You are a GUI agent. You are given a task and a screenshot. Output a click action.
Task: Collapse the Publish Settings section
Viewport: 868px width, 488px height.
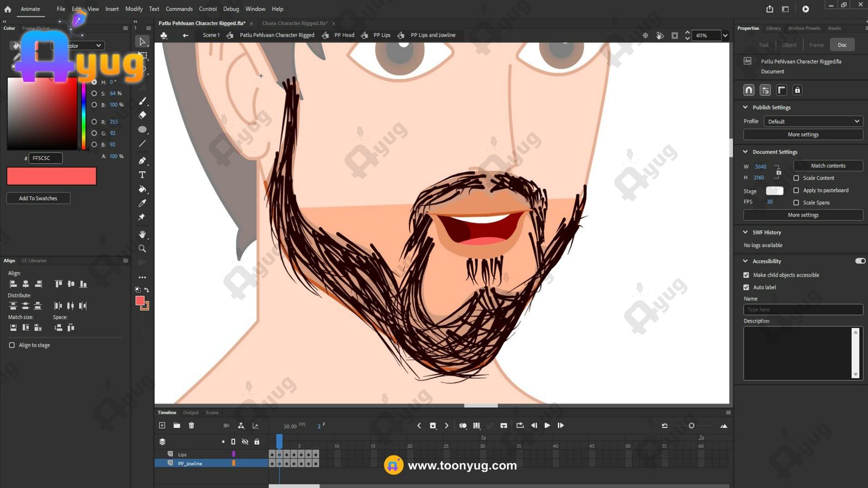745,107
